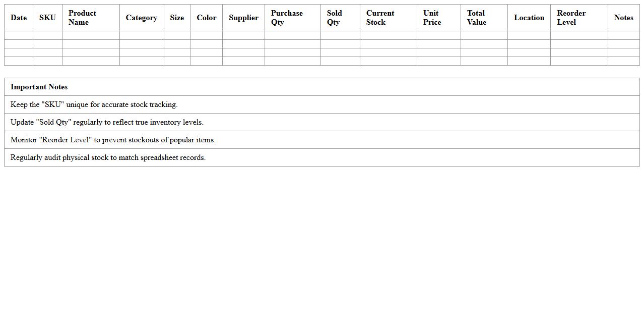Select the note about monitoring Reorder Level

tap(113, 140)
